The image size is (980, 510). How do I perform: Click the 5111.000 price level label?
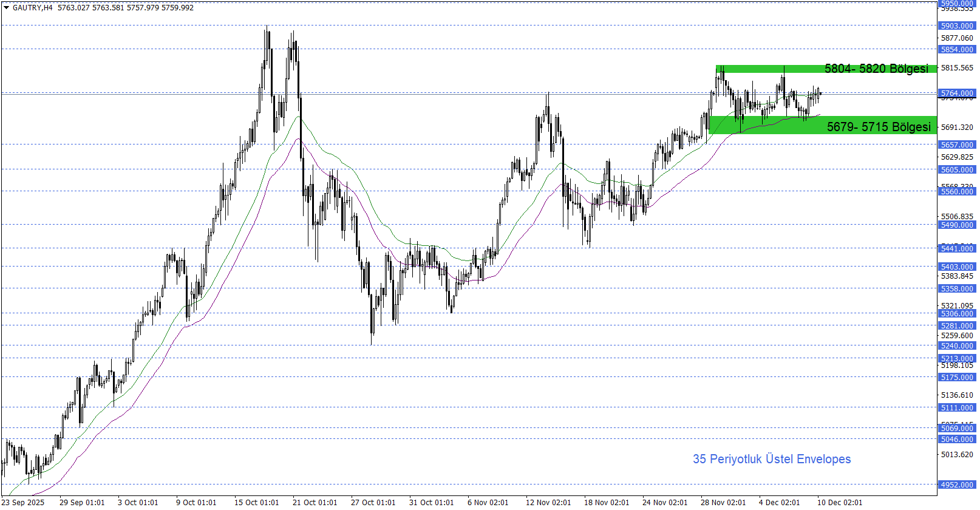pyautogui.click(x=957, y=407)
